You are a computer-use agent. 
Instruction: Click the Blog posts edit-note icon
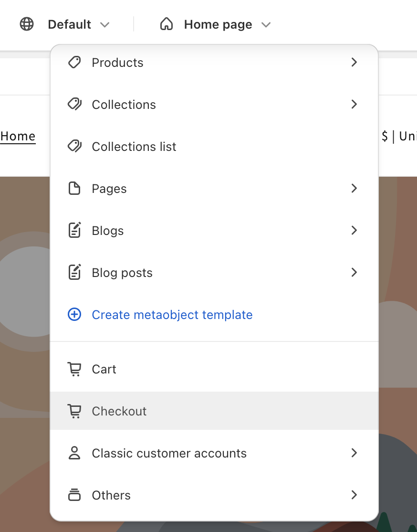(x=74, y=272)
